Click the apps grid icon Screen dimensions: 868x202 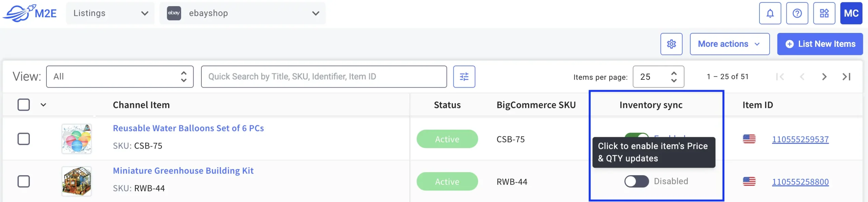click(x=824, y=13)
